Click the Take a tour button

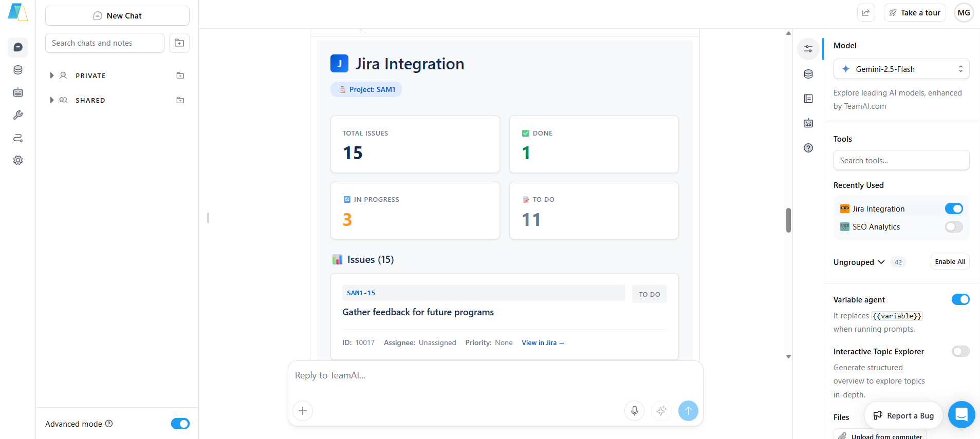915,13
